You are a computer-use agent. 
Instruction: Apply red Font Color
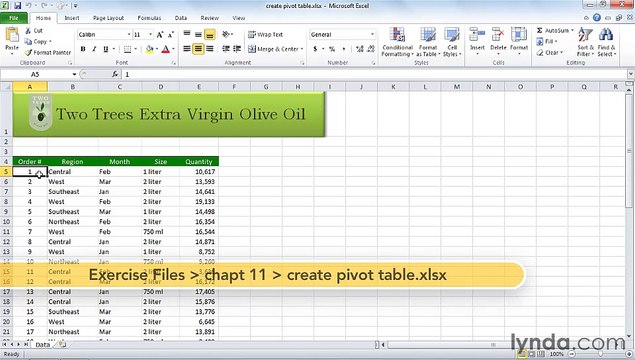[165, 49]
